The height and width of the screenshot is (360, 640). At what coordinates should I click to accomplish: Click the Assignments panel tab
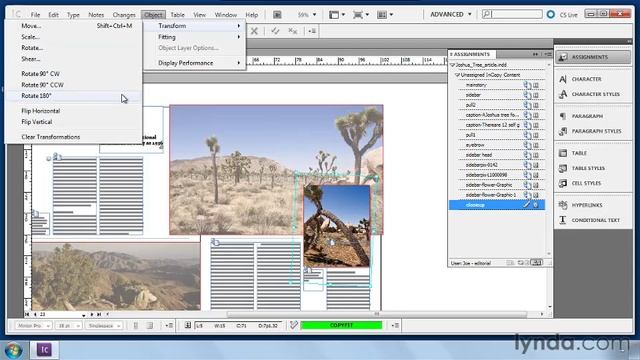[x=471, y=54]
